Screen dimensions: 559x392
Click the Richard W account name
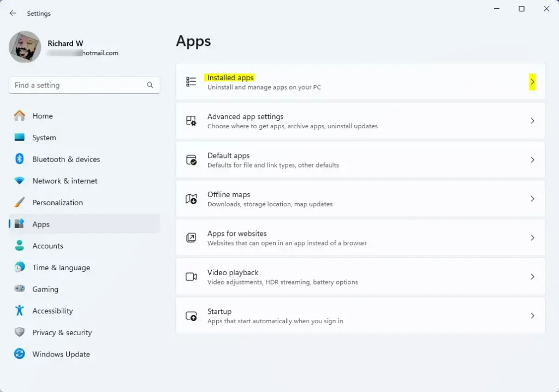pyautogui.click(x=66, y=43)
